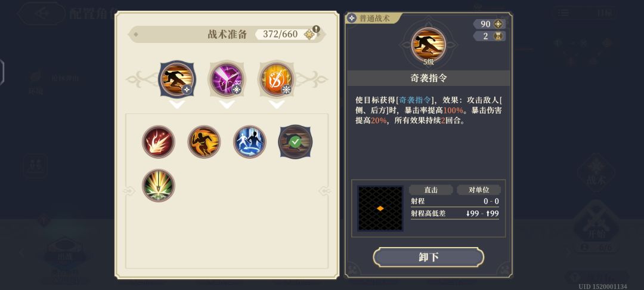This screenshot has height=290, width=644.
Task: Select the orange broken-sword tactic slot
Action: [x=277, y=79]
